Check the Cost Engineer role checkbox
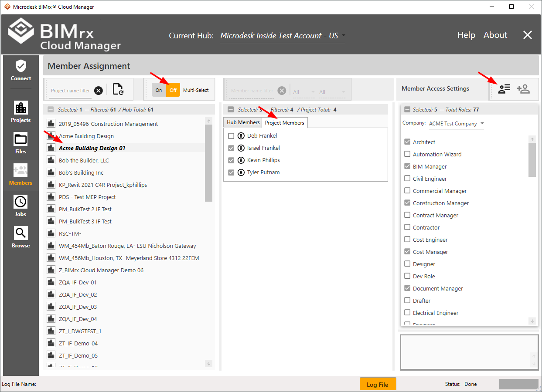542x392 pixels. coord(407,240)
